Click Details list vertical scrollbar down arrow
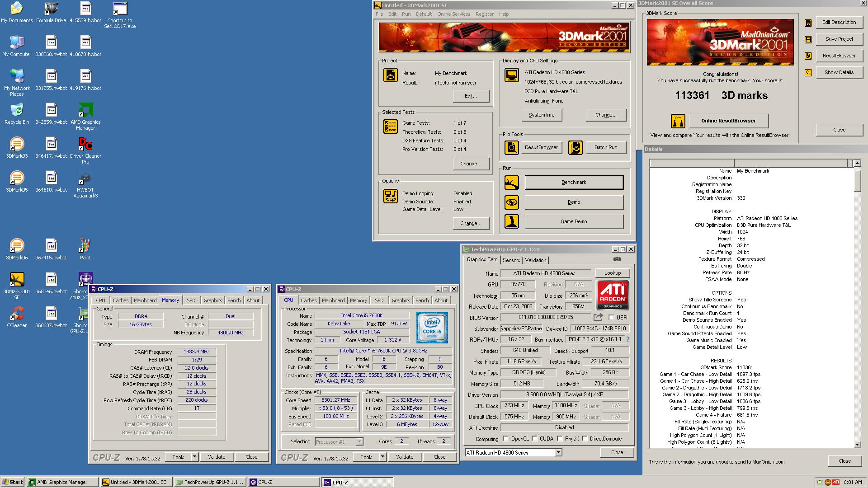This screenshot has height=488, width=868. tap(858, 445)
